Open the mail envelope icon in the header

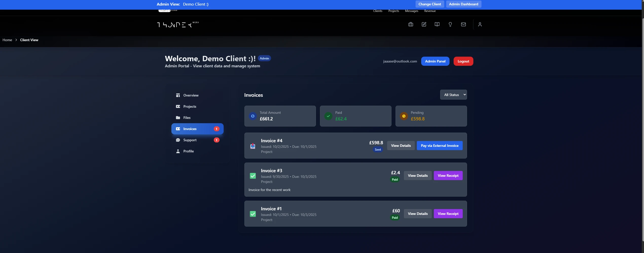[463, 24]
